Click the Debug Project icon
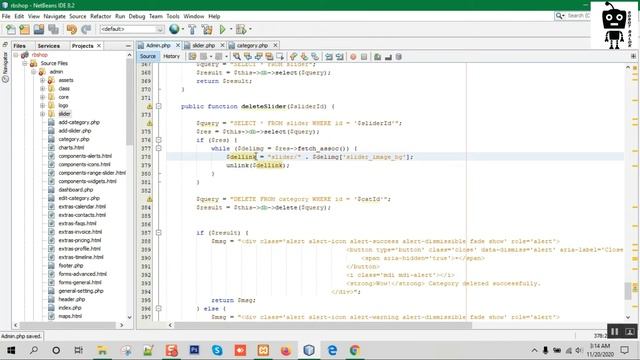 [241, 29]
